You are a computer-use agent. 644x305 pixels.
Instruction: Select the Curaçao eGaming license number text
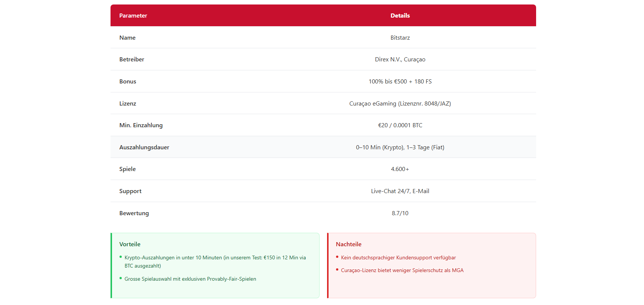pos(400,104)
